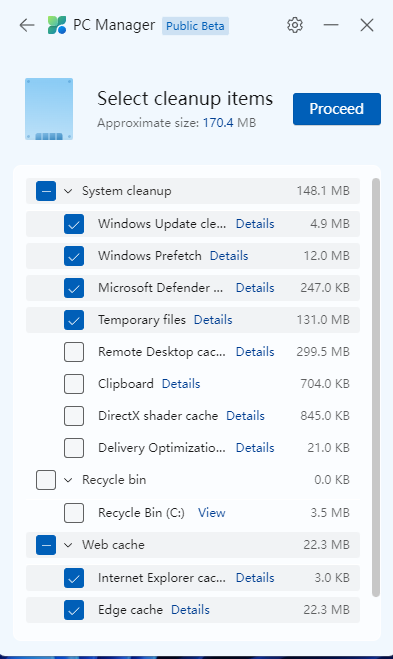Uncheck Windows Update cleanup checkbox
Image resolution: width=393 pixels, height=659 pixels.
click(x=74, y=224)
